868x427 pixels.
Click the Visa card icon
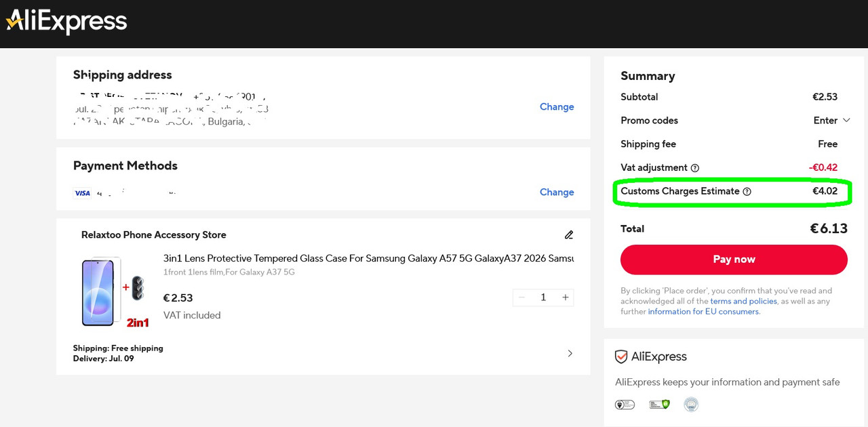[82, 193]
